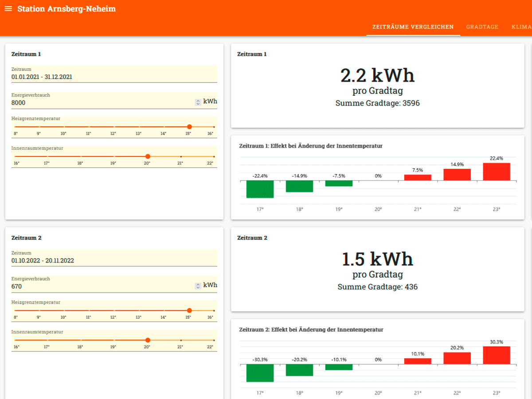Set Zeitraum 2 Heizgrenztemperatur slider to 12°
532x399 pixels.
coord(114,311)
